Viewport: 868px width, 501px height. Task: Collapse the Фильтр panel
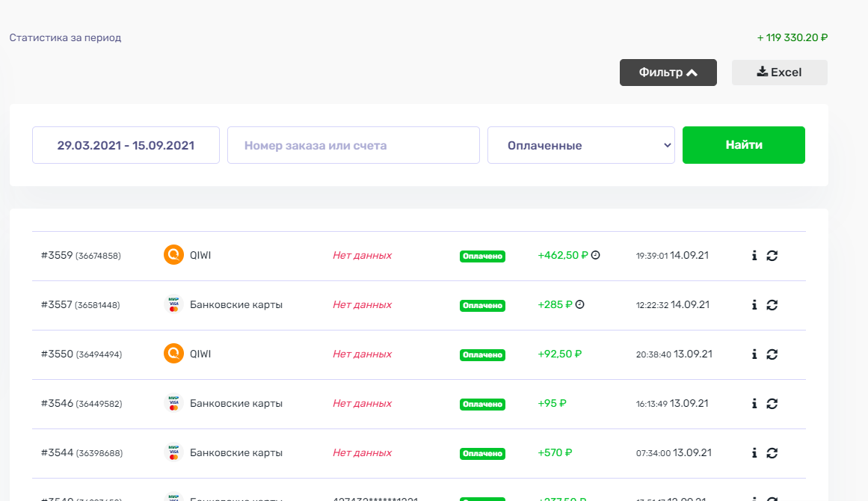click(x=668, y=73)
